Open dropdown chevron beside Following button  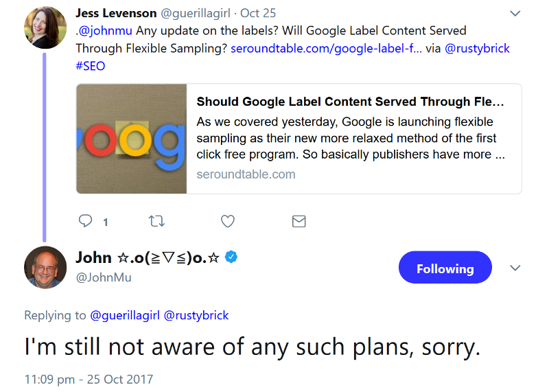515,268
